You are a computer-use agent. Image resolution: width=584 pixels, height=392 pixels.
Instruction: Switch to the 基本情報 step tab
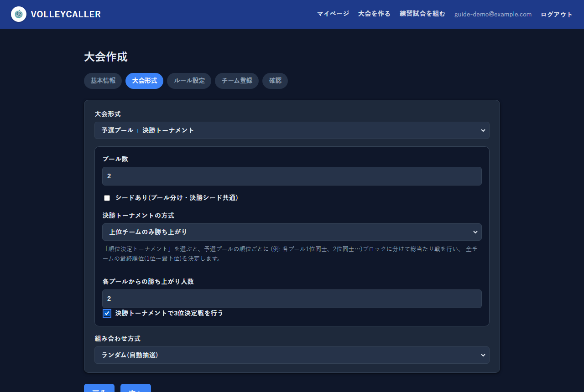click(x=103, y=81)
